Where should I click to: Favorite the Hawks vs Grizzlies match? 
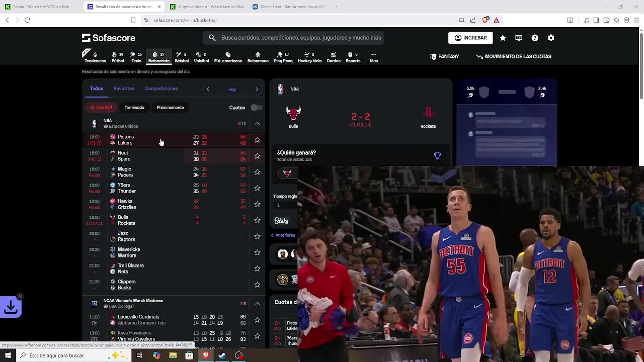257,204
